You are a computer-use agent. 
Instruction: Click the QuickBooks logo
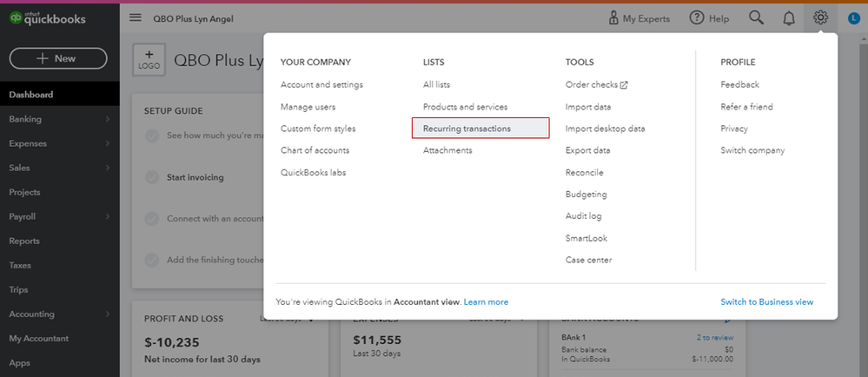pos(47,18)
